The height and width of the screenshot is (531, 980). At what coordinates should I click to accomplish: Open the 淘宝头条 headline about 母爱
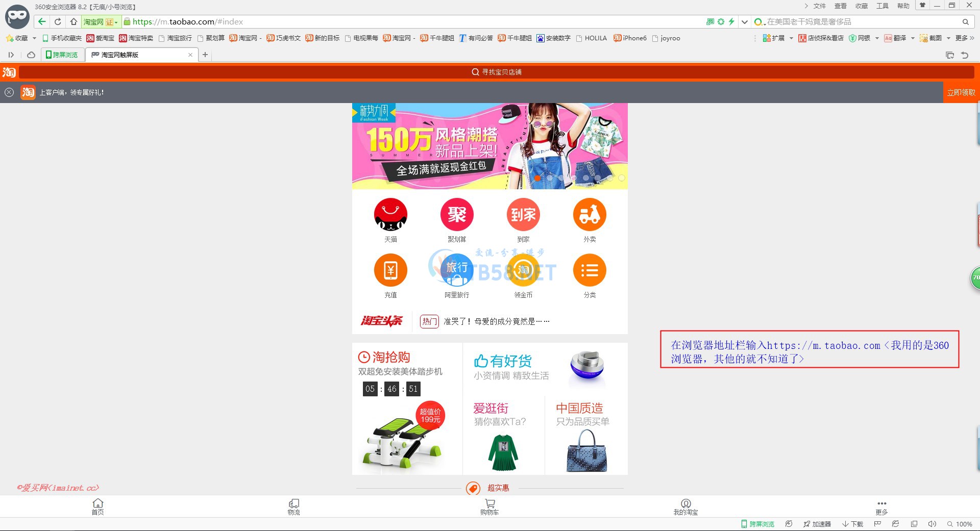tap(496, 321)
